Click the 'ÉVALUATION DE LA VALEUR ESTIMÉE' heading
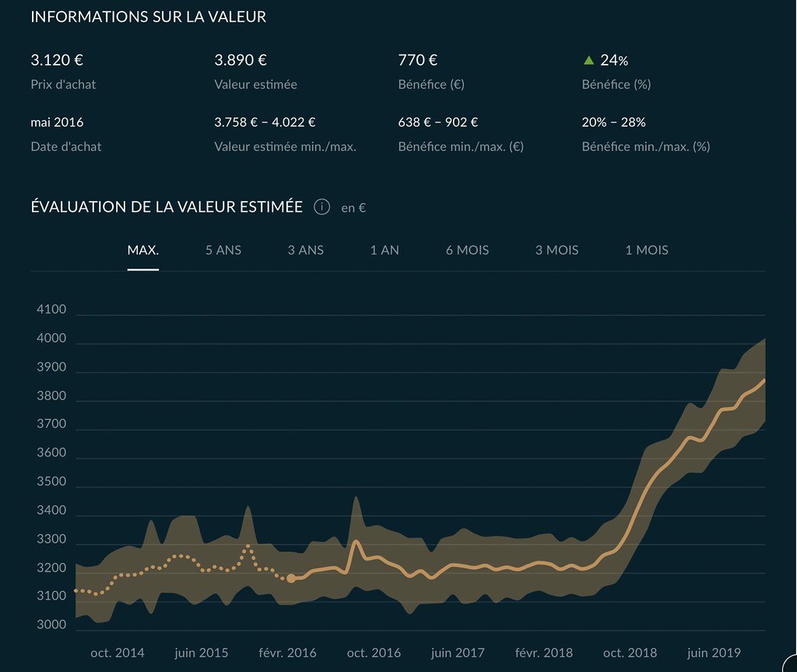 167,206
